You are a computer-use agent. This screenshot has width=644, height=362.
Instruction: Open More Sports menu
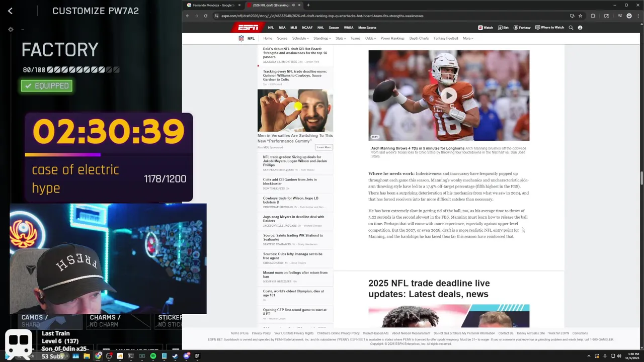[x=367, y=28]
